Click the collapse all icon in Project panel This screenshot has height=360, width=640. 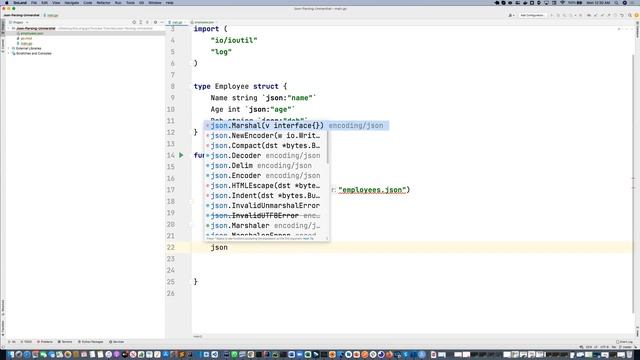coord(148,22)
